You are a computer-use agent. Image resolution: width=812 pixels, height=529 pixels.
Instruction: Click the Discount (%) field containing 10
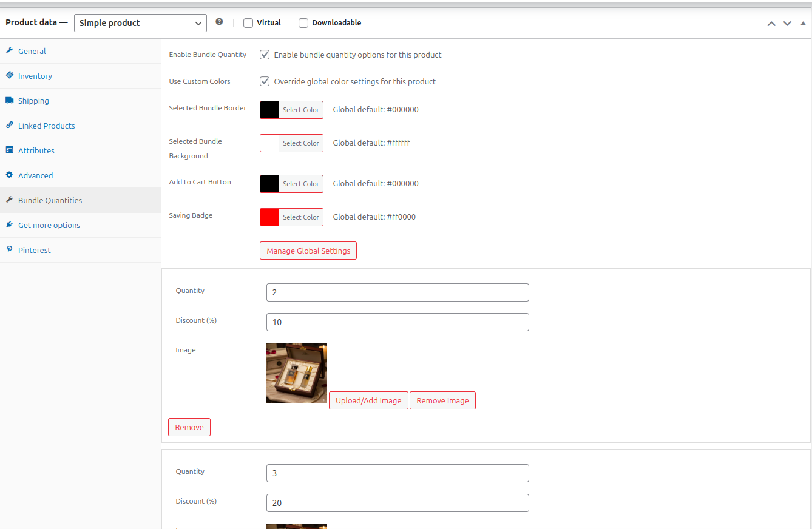point(398,322)
